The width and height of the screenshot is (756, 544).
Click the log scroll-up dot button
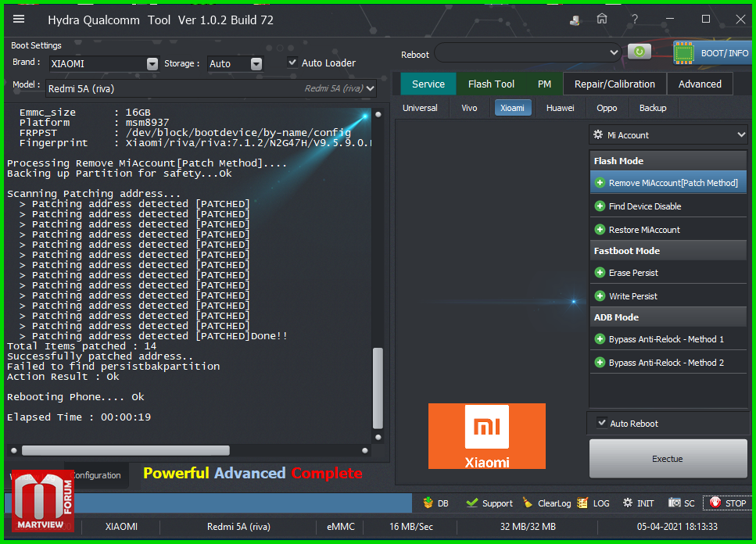coord(378,114)
